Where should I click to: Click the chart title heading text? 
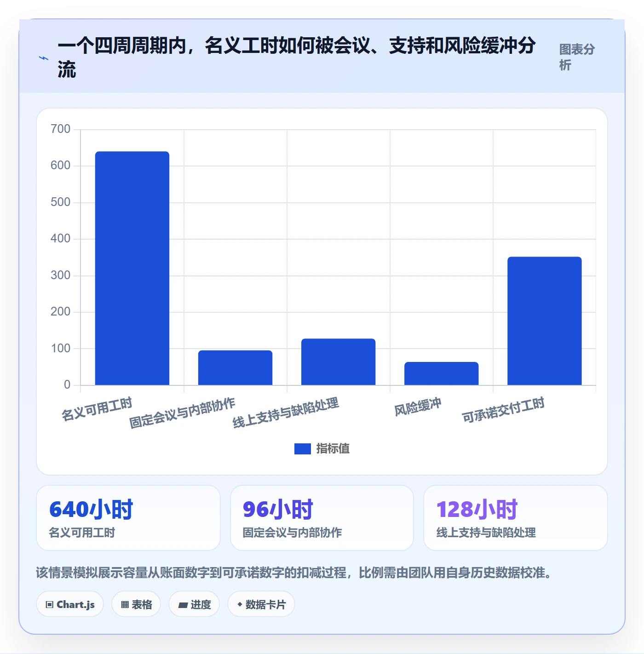tap(297, 57)
